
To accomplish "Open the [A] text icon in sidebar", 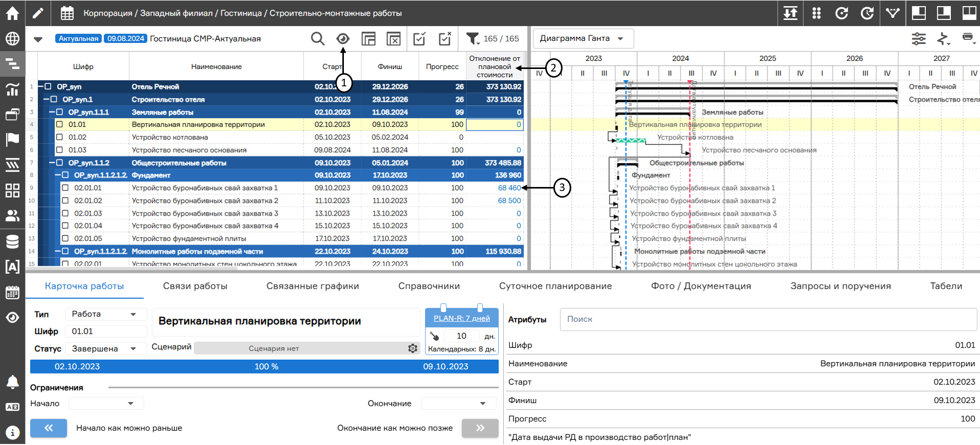I will click(x=12, y=266).
